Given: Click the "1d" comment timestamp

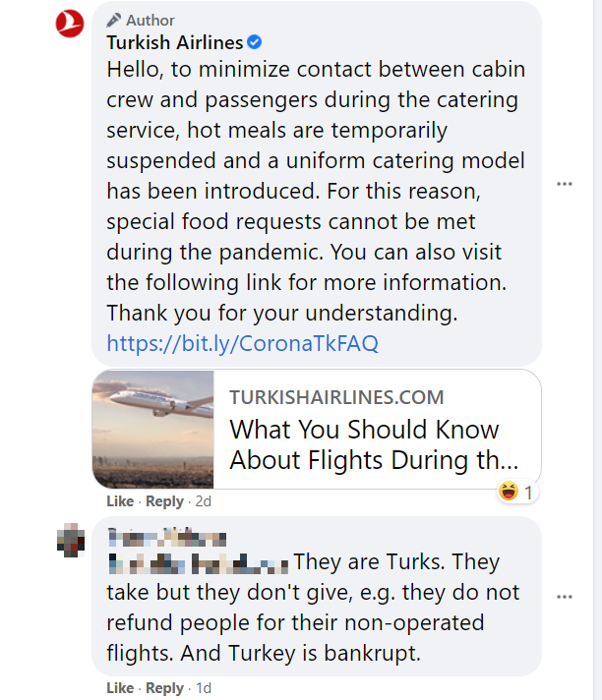Looking at the screenshot, I should pos(203,688).
